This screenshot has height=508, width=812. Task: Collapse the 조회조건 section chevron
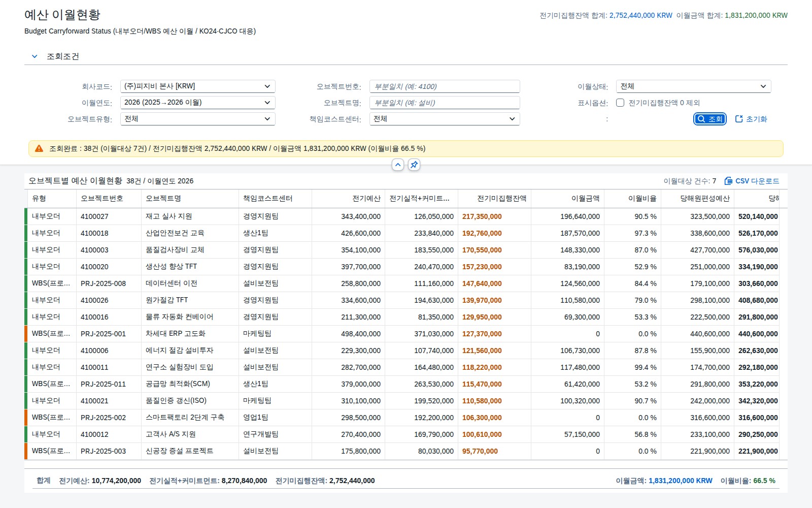coord(35,56)
